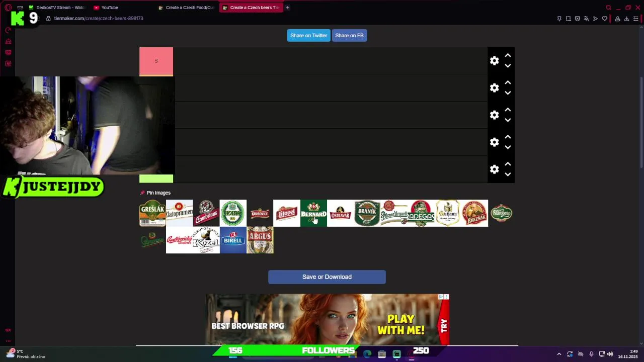
Task: Open settings gear for the S tier row
Action: point(494,61)
